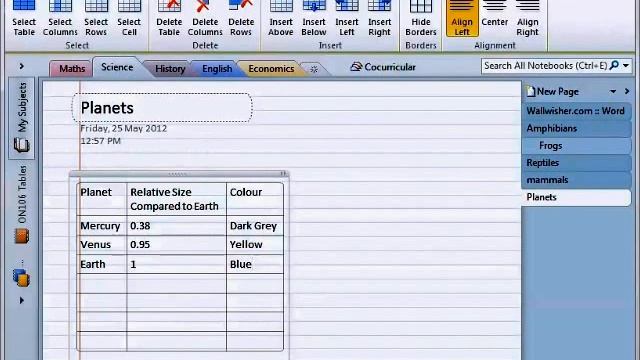This screenshot has width=640, height=360.
Task: Open the ON106 Tables notebook
Action: click(x=22, y=204)
